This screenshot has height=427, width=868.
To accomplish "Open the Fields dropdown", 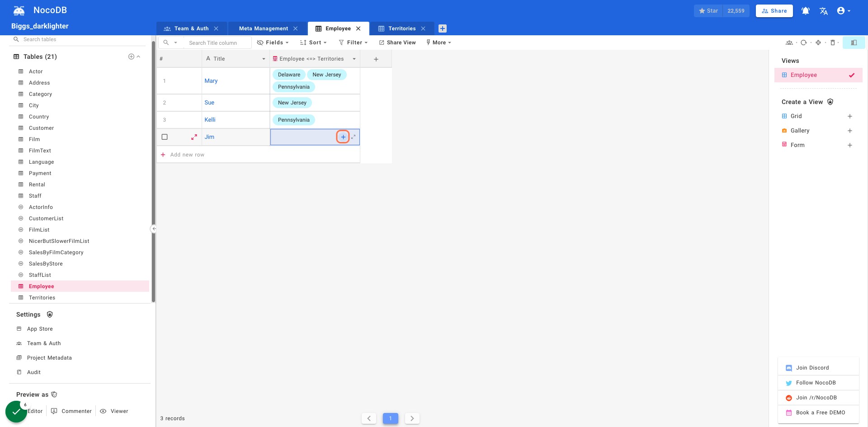I will point(273,43).
